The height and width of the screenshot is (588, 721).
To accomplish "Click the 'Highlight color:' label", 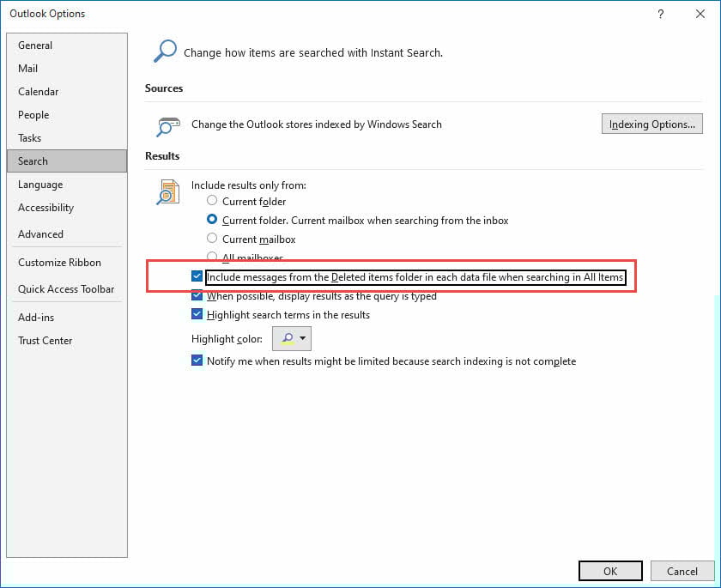I will [x=227, y=339].
